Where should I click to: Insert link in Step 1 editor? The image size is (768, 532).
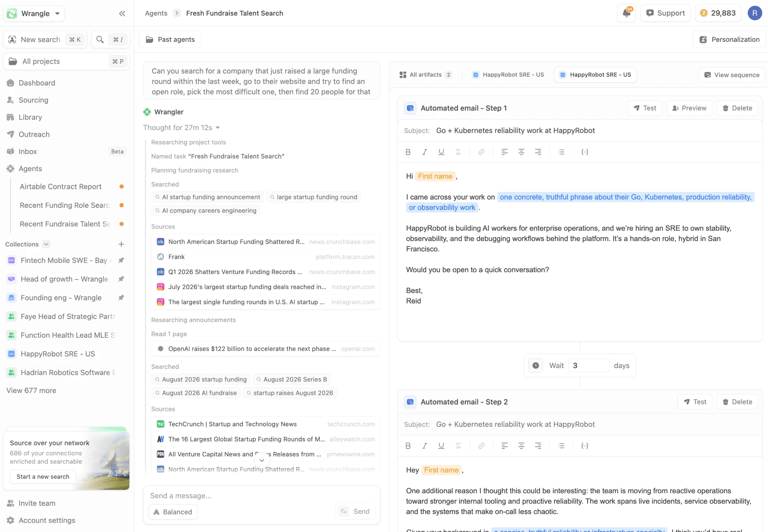pyautogui.click(x=481, y=152)
